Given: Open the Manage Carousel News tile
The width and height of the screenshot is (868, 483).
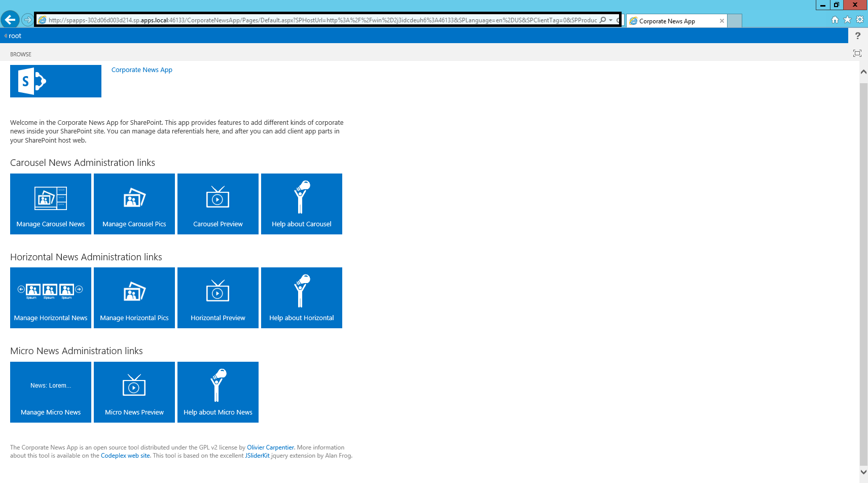Looking at the screenshot, I should [51, 204].
